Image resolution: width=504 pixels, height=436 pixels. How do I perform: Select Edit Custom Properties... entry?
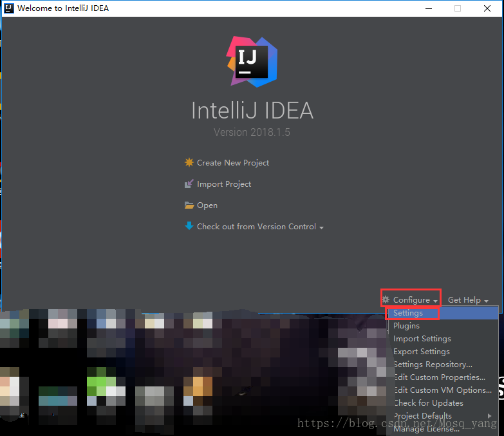(x=443, y=377)
